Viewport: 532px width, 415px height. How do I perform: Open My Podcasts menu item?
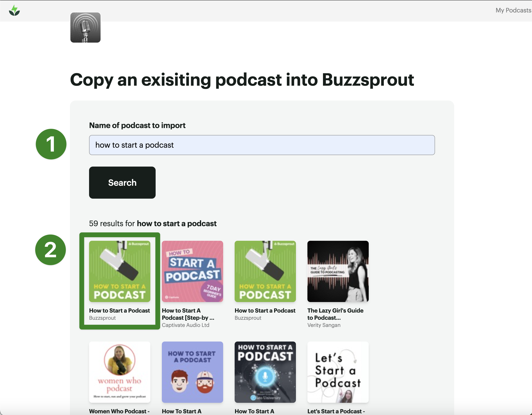[x=513, y=10]
